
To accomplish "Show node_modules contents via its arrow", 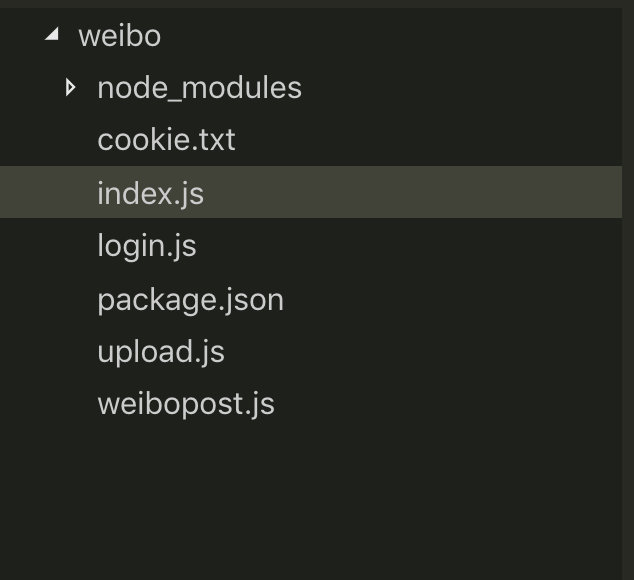I will click(70, 88).
